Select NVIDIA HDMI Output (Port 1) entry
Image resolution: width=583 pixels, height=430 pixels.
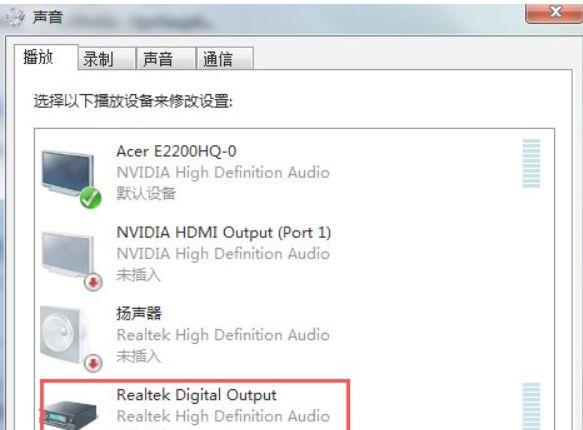294,255
